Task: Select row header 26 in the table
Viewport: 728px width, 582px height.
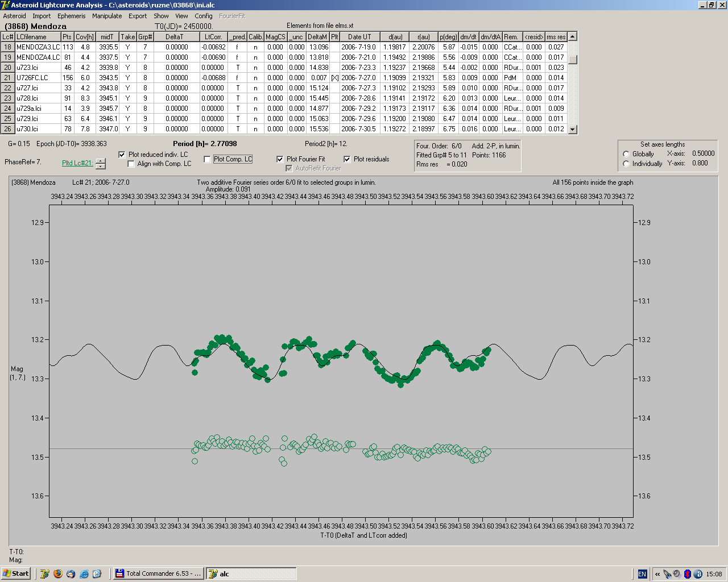Action: (x=8, y=129)
